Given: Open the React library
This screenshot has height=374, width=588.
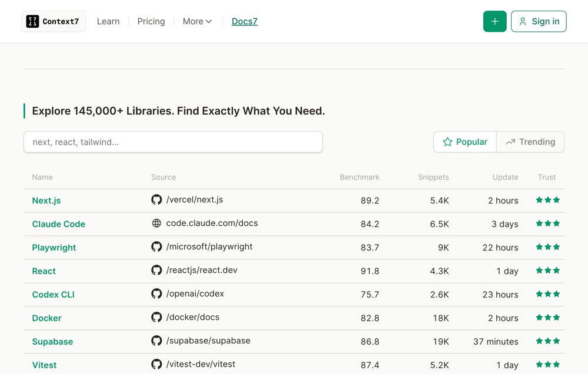Looking at the screenshot, I should pyautogui.click(x=44, y=271).
